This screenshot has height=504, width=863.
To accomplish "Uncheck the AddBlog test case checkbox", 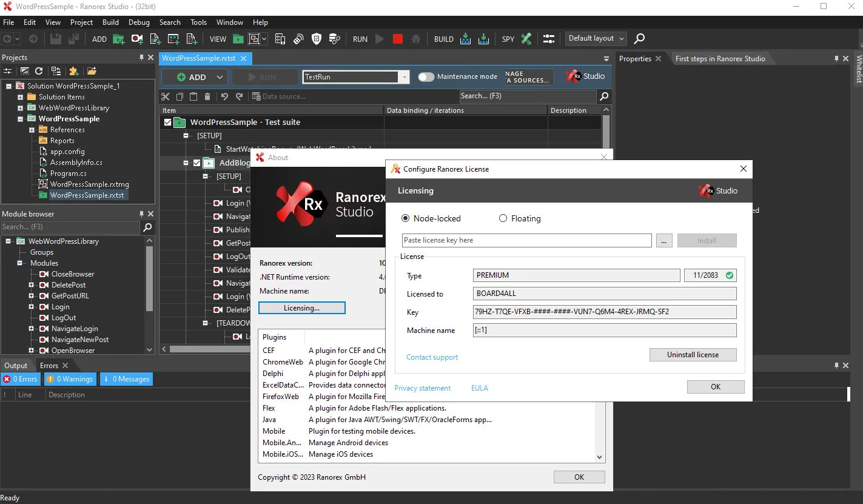I will (196, 163).
